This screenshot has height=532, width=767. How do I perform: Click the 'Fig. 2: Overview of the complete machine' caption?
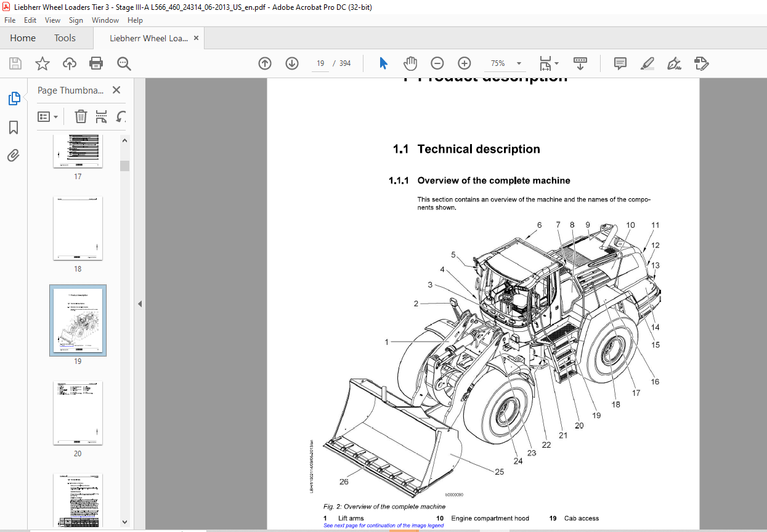pos(384,507)
